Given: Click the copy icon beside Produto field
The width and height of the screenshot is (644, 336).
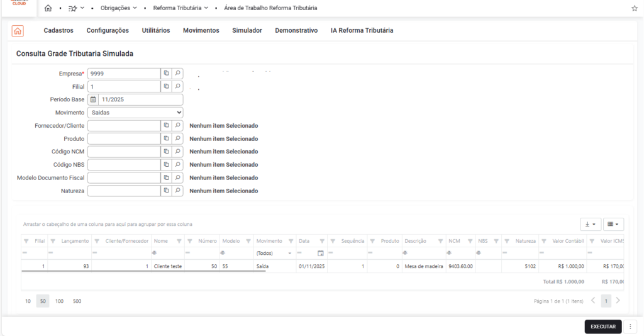Looking at the screenshot, I should [x=167, y=138].
